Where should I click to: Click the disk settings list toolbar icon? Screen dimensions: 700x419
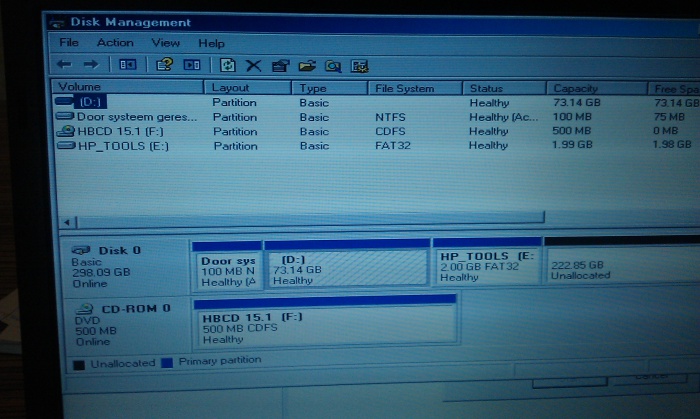tap(359, 67)
